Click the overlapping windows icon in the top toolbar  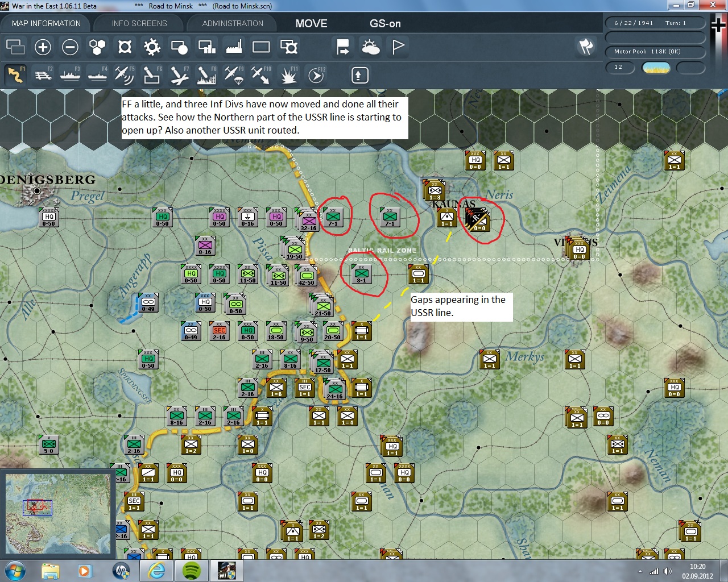click(x=15, y=47)
